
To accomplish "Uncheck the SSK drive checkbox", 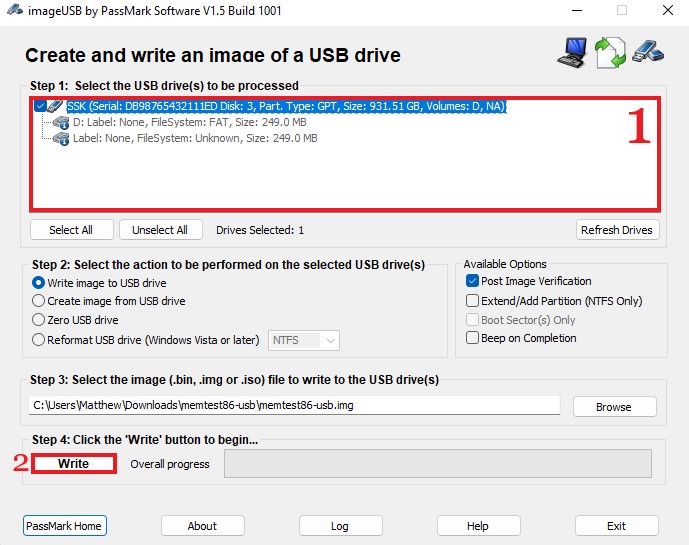I will point(40,106).
